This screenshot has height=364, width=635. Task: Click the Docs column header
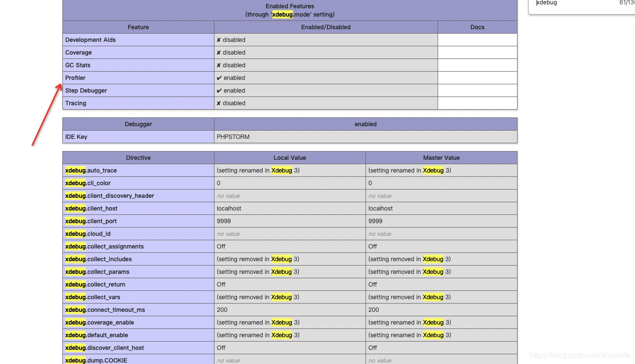coord(478,27)
